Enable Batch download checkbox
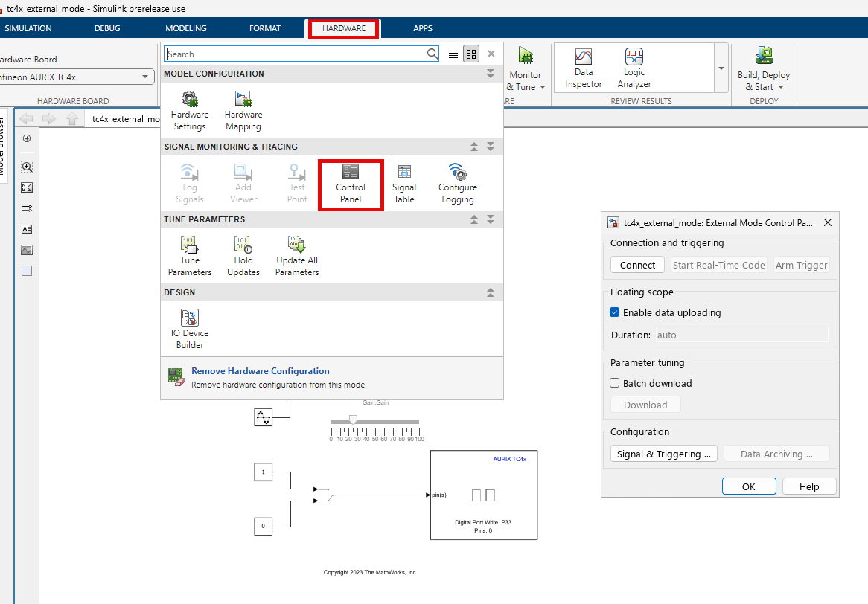868x604 pixels. (x=615, y=383)
